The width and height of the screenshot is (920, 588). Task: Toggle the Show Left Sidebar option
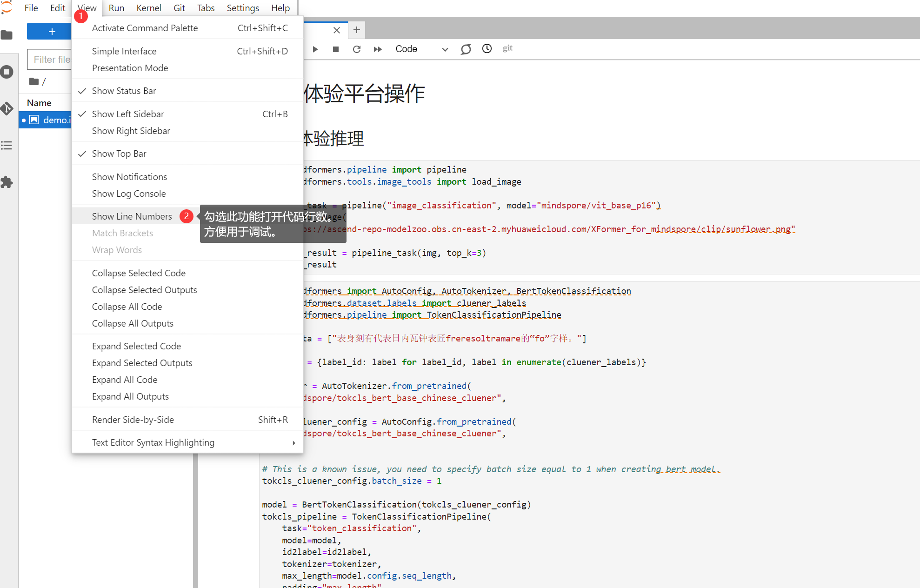[128, 114]
